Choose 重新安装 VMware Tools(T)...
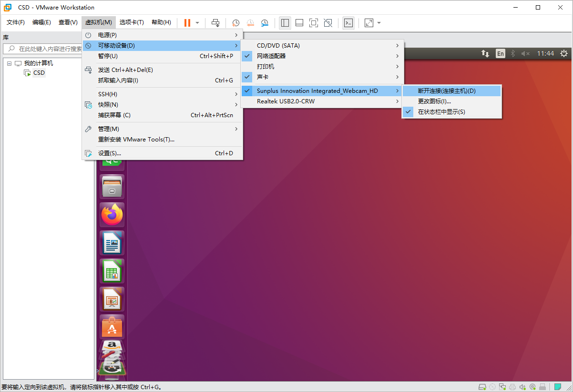The width and height of the screenshot is (573, 392). pyautogui.click(x=163, y=140)
